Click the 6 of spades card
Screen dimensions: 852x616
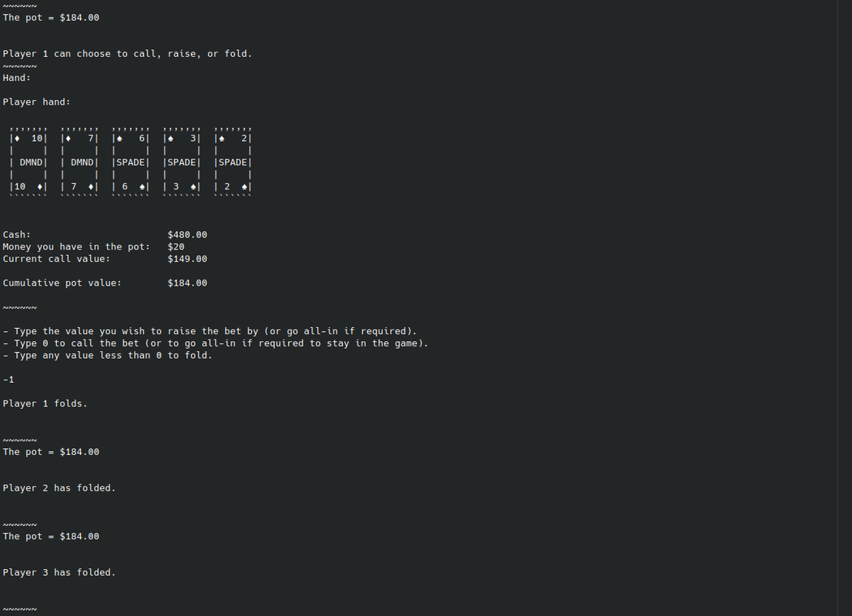tap(130, 162)
